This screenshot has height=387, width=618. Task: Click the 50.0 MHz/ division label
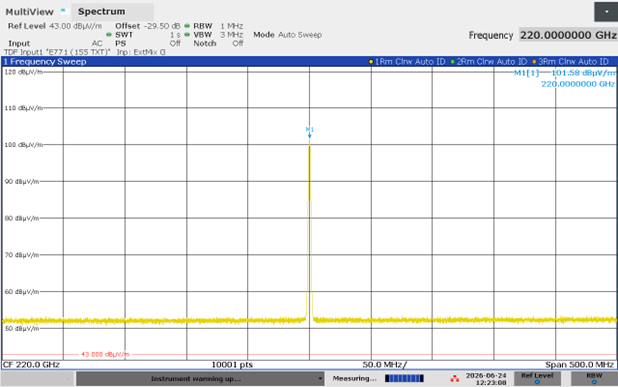pos(384,365)
